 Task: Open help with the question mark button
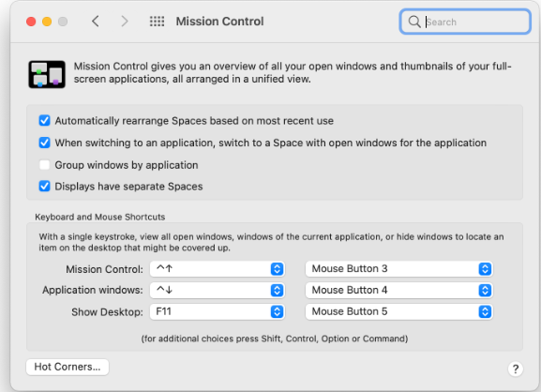(x=516, y=369)
